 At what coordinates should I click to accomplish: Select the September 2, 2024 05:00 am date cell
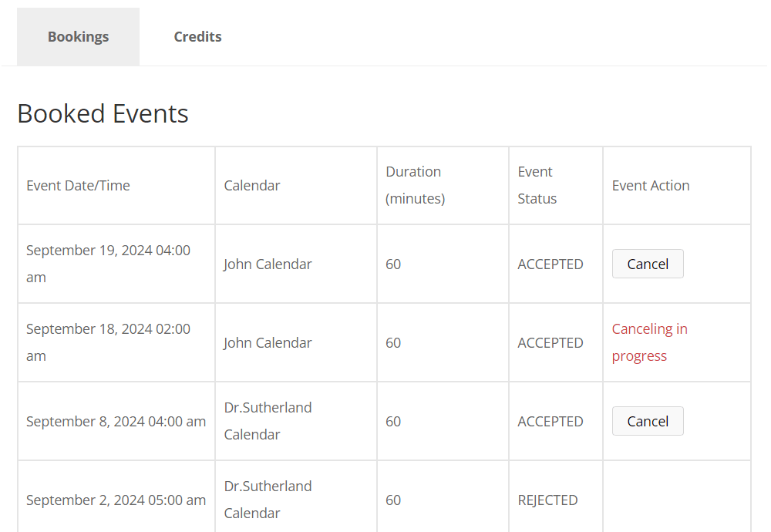116,500
